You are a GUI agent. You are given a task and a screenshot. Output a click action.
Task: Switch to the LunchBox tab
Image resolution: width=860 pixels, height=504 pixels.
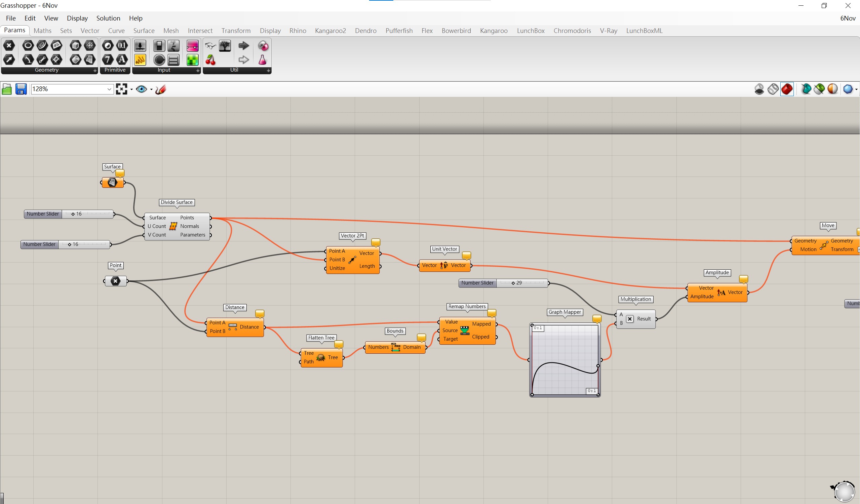531,31
